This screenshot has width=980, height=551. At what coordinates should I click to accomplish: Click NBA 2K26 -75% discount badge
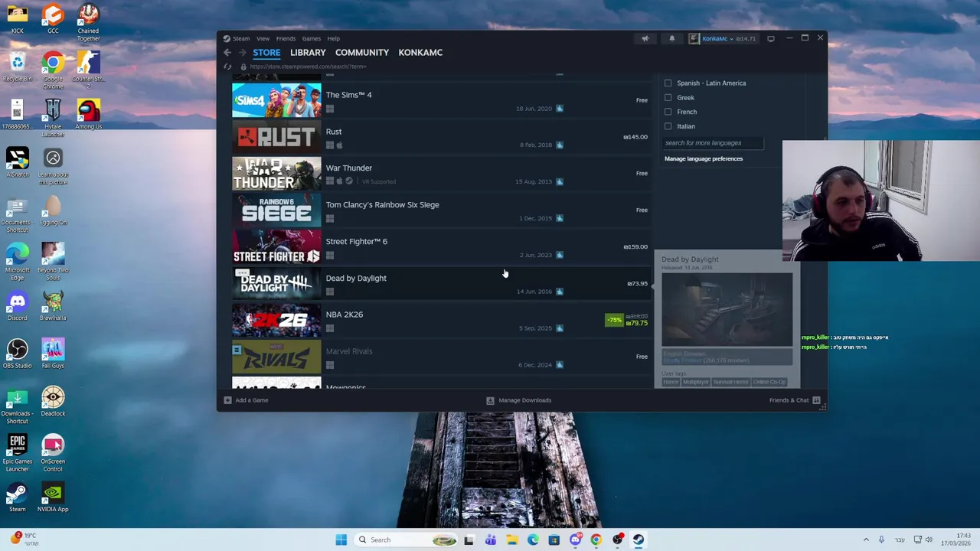614,320
